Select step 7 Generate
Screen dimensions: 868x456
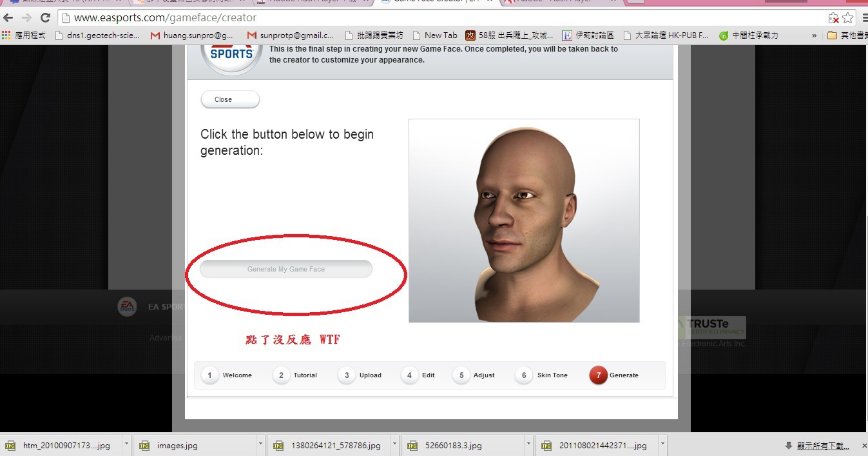pos(614,375)
